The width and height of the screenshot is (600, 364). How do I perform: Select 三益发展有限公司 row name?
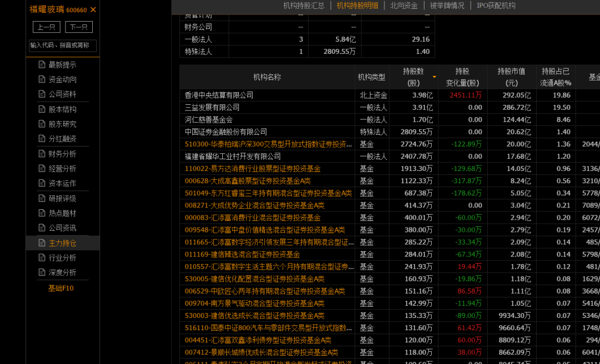click(212, 108)
